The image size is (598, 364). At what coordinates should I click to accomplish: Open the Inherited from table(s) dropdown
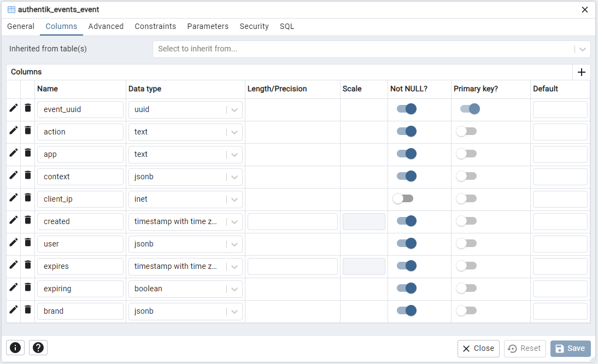coord(372,49)
